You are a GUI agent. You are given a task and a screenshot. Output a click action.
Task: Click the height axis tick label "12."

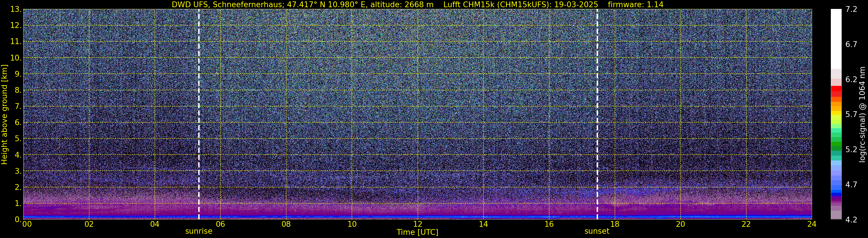click(x=16, y=26)
